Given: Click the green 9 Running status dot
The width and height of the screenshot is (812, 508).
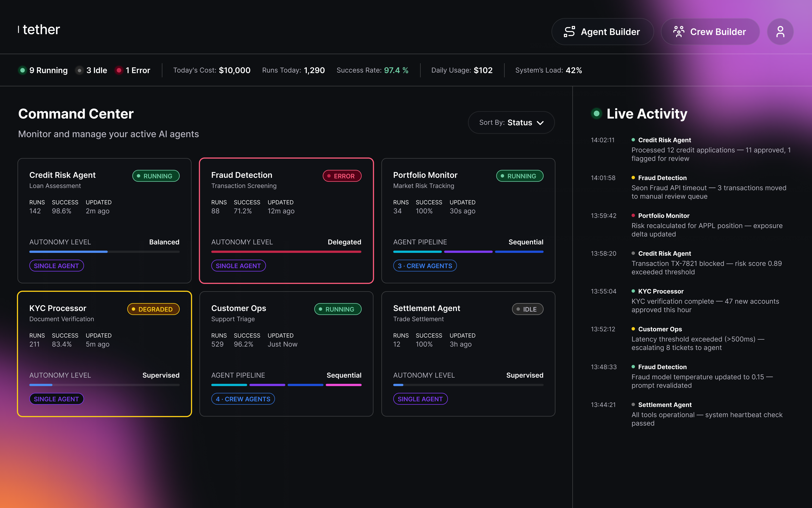Looking at the screenshot, I should (23, 70).
